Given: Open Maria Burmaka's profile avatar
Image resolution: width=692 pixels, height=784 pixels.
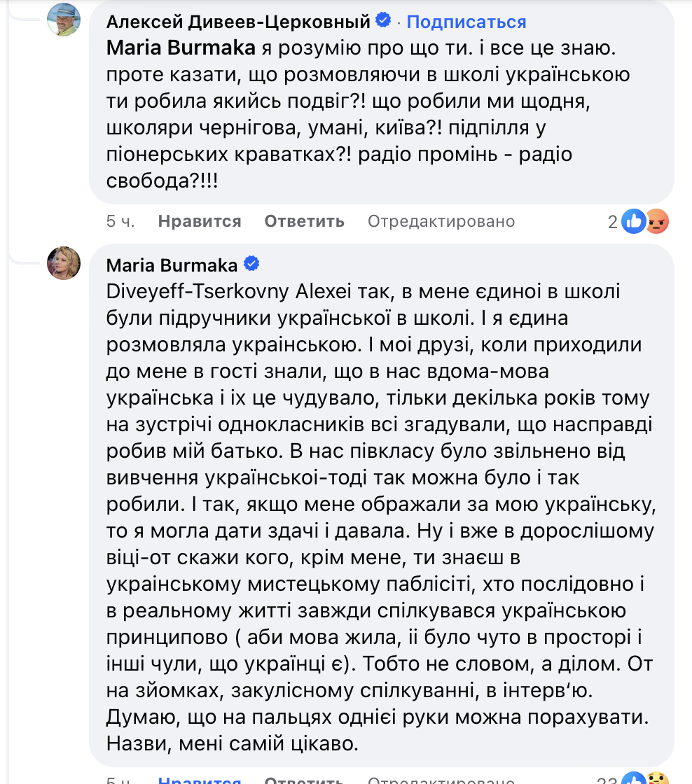Looking at the screenshot, I should pos(64,265).
